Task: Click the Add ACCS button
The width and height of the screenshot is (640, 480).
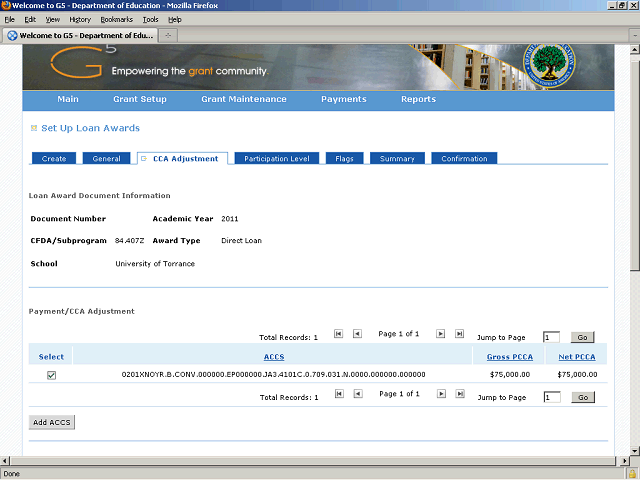Action: [52, 422]
